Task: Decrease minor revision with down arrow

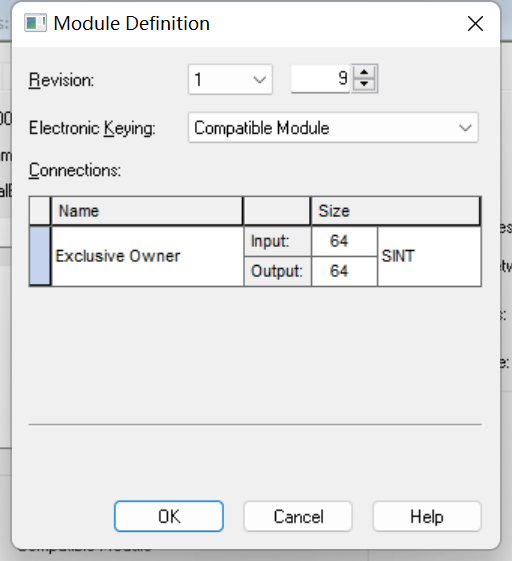Action: click(x=364, y=84)
